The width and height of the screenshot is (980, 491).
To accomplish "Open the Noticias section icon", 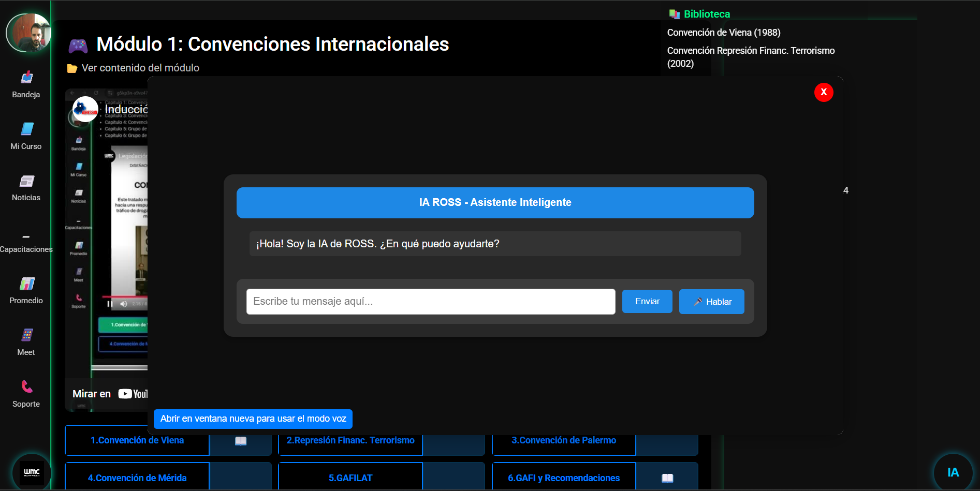I will 26,181.
